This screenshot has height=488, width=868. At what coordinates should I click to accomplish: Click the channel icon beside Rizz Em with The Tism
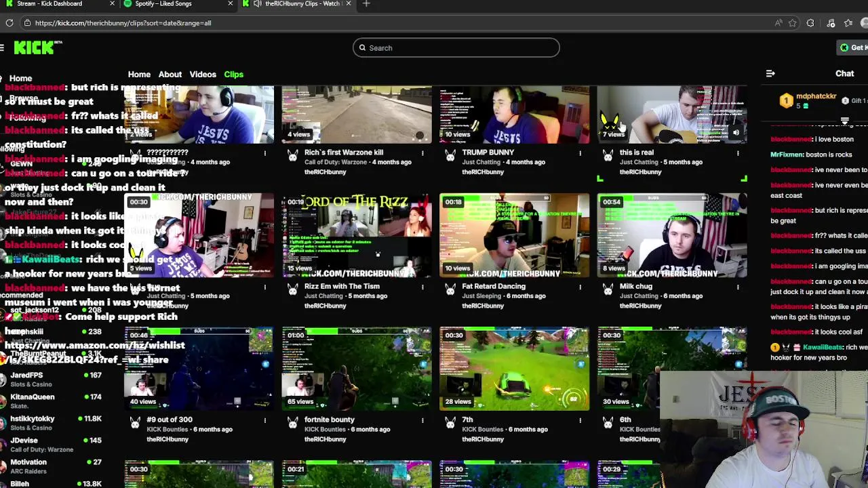pyautogui.click(x=292, y=289)
